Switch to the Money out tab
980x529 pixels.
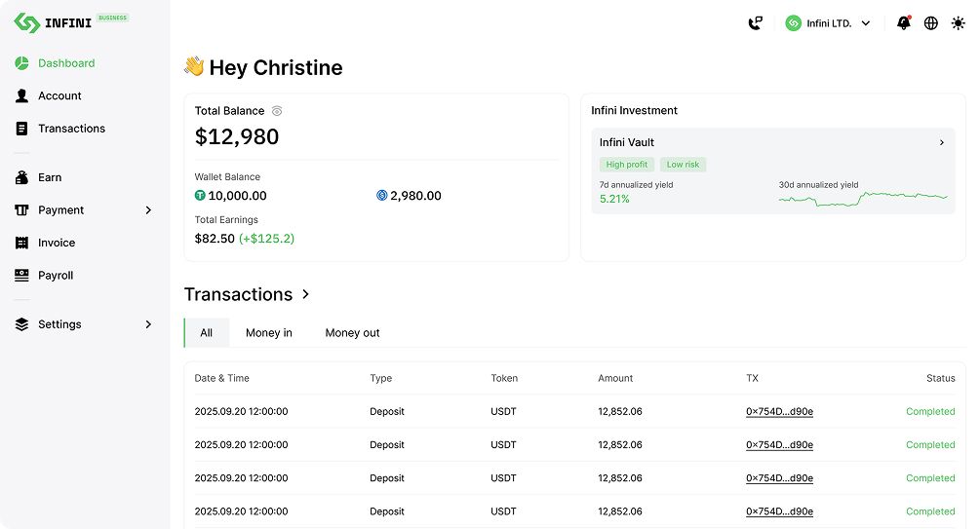[x=352, y=333]
